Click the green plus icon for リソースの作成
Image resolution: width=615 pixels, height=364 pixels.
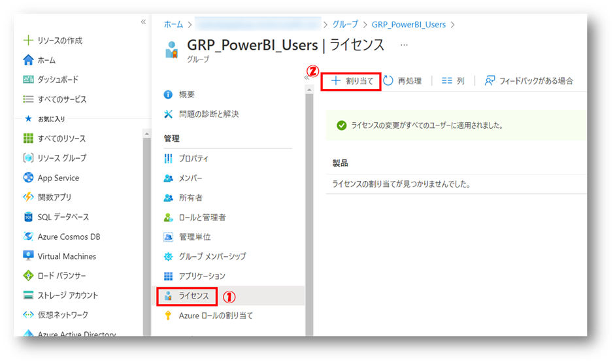point(28,40)
